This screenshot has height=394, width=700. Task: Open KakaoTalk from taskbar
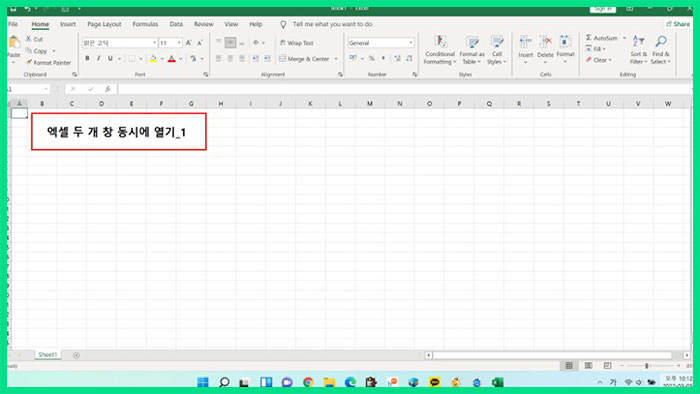tap(434, 382)
